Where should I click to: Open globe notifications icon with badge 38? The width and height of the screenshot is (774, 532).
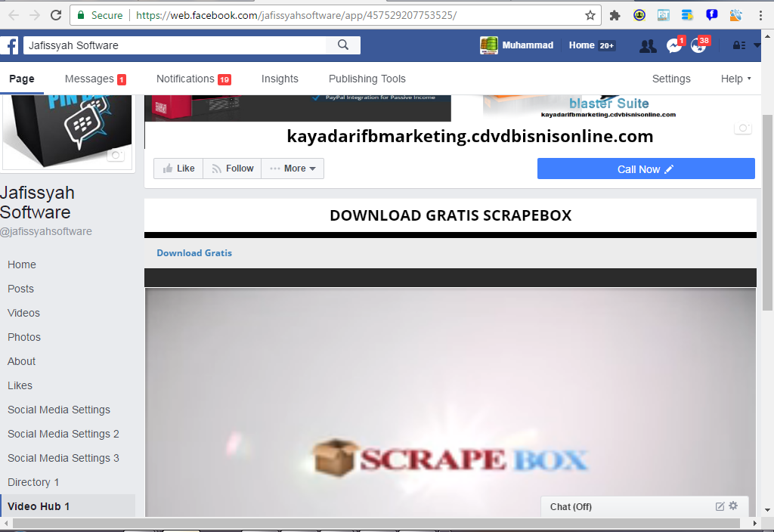[699, 45]
